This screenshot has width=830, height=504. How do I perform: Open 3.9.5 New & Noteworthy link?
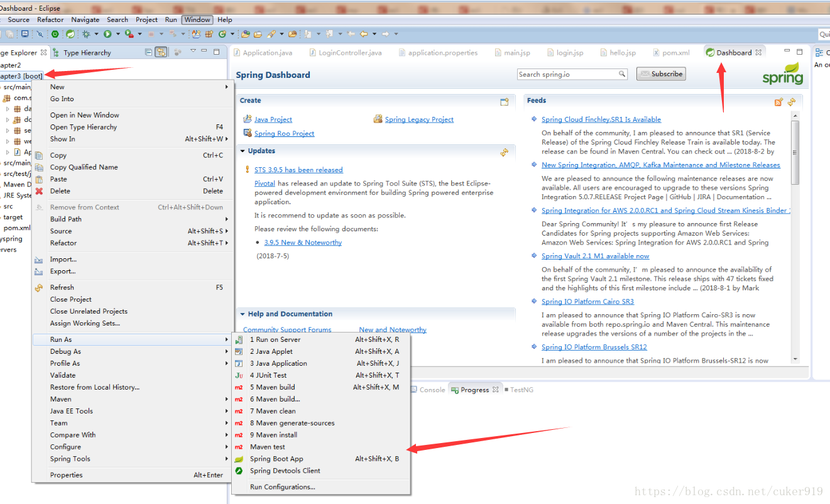point(303,243)
